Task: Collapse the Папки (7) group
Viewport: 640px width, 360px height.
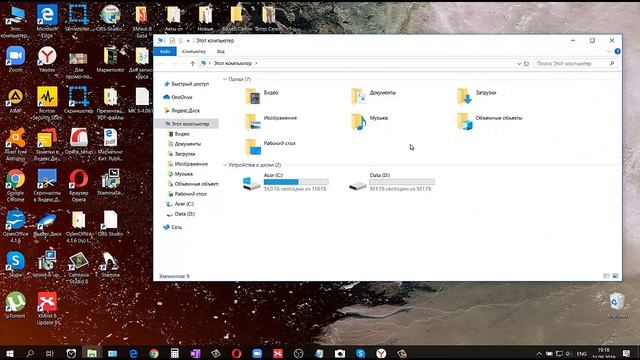Action: (224, 79)
